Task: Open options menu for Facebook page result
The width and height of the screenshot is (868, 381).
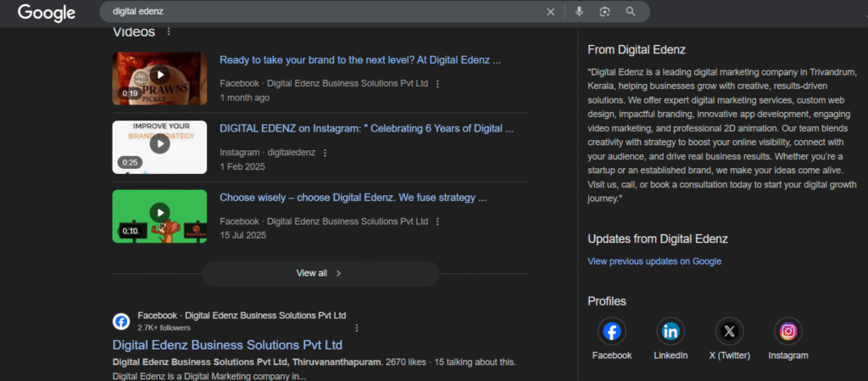Action: (357, 328)
